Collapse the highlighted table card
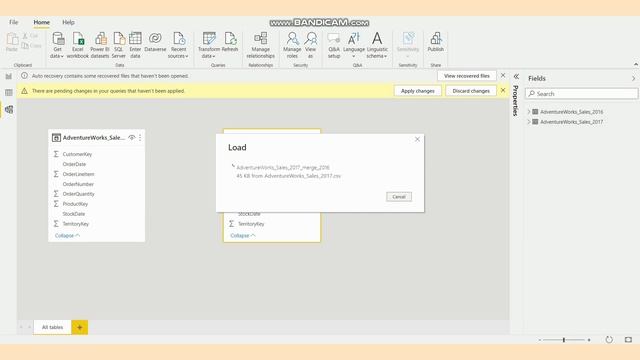Screen dimensions: 640x360 coord(243,236)
